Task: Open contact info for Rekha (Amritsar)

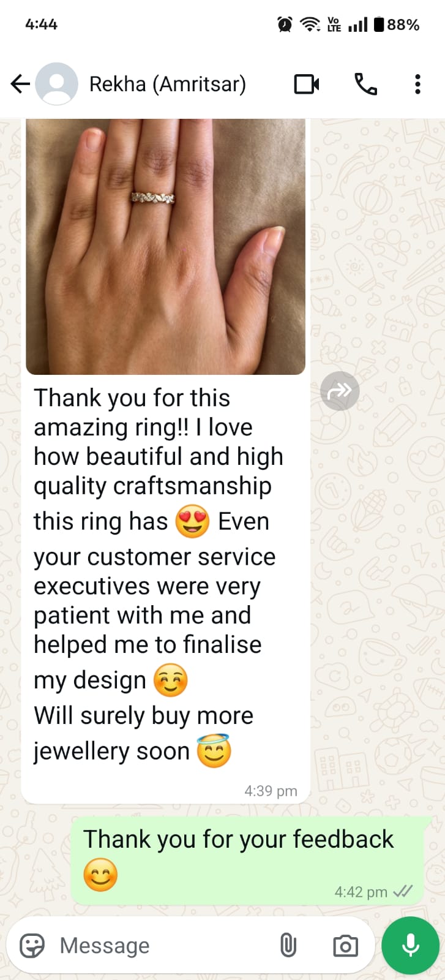Action: [x=168, y=84]
